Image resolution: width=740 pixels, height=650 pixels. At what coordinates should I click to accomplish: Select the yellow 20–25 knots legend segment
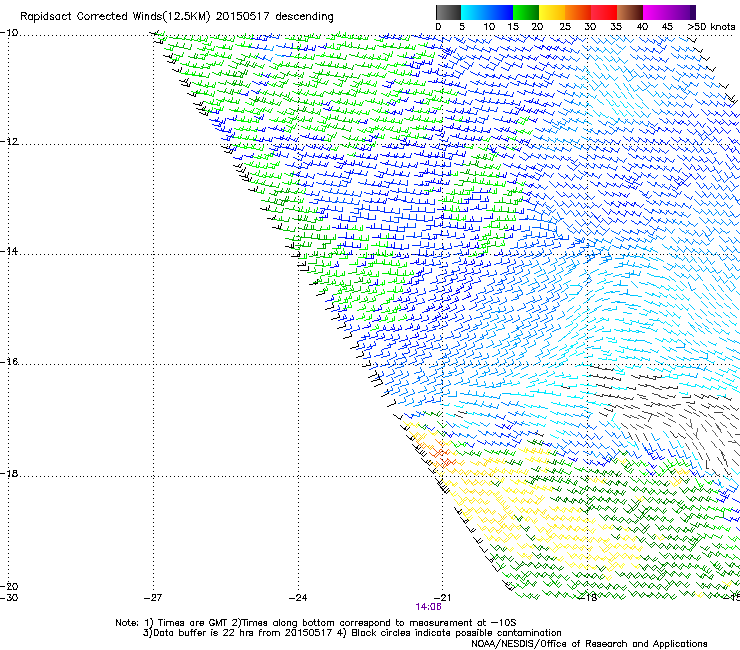(552, 12)
